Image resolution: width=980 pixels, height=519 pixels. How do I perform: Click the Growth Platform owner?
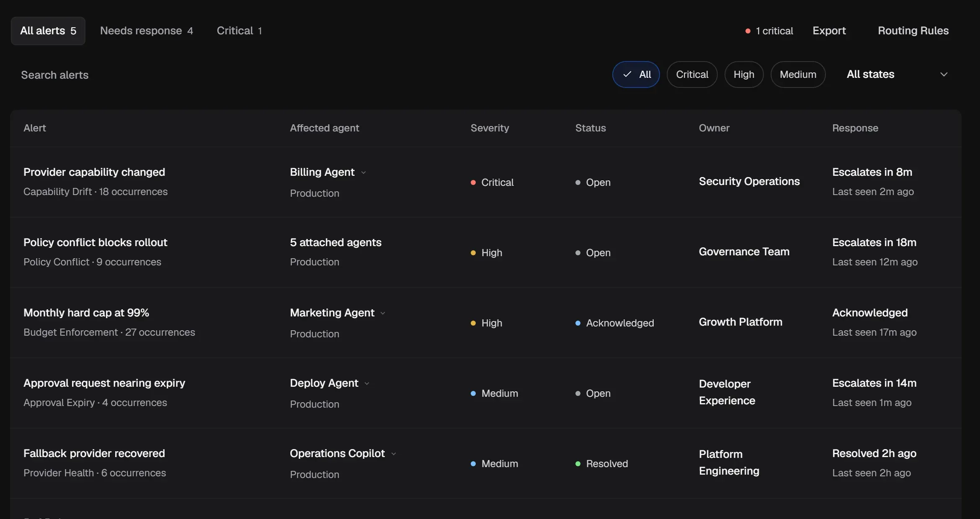click(740, 322)
